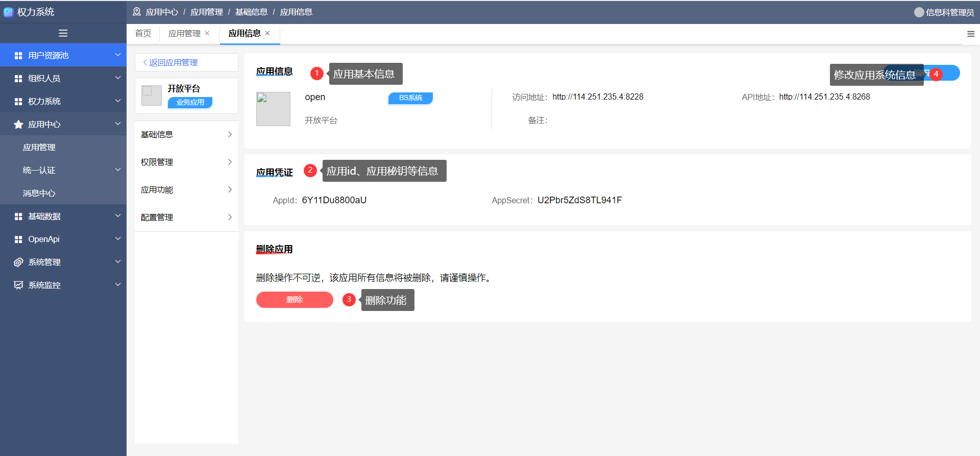Click the 应用中心 star icon
980x456 pixels.
click(x=18, y=124)
